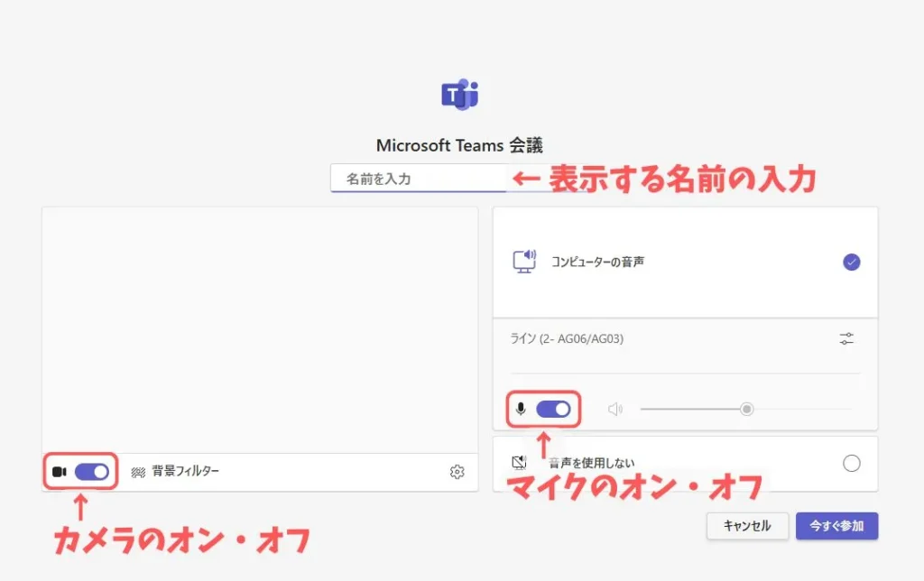Viewport: 924px width, 581px height.
Task: Click the ライン (2- AG06/AG03) device label
Action: 567,339
